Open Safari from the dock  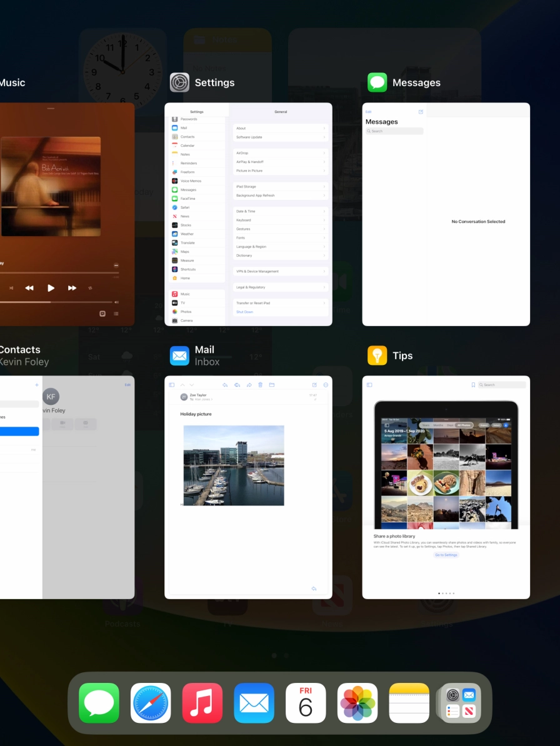tap(151, 703)
